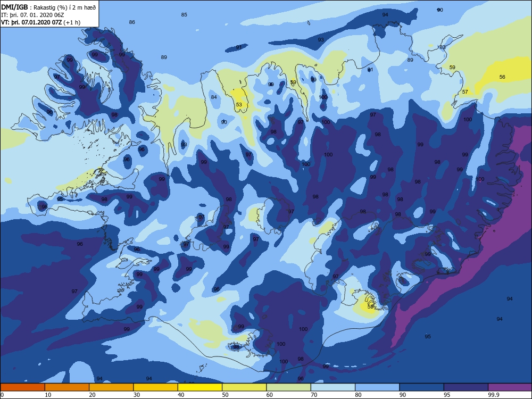
Task: Select the orange 10–20 legend color band
Action: click(67, 387)
